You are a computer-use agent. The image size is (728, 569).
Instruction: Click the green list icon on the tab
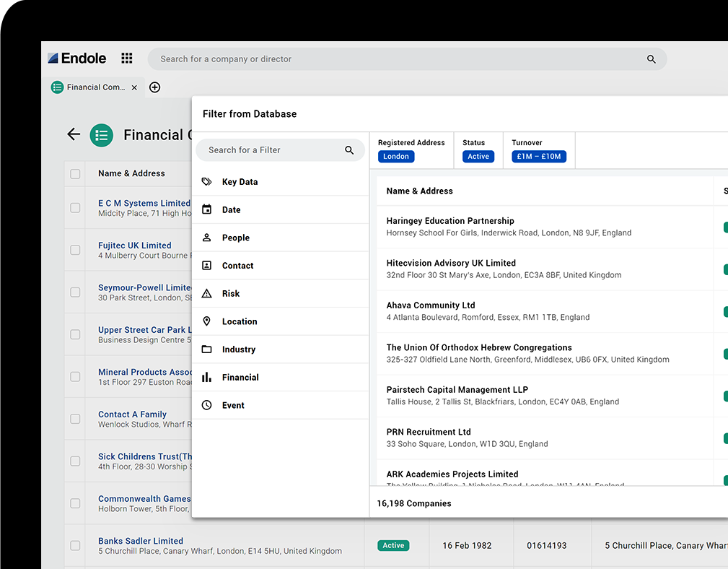point(57,87)
